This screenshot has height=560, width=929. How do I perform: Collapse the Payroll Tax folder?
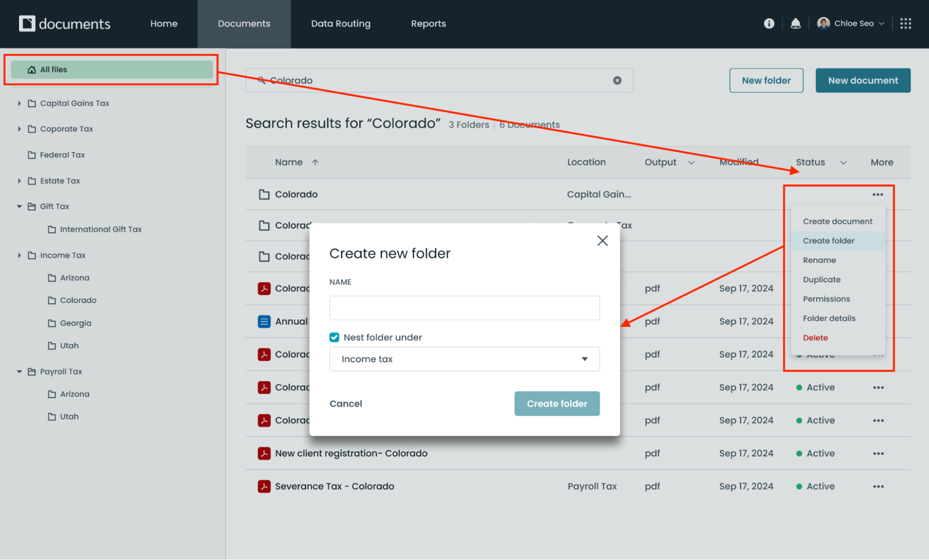20,371
